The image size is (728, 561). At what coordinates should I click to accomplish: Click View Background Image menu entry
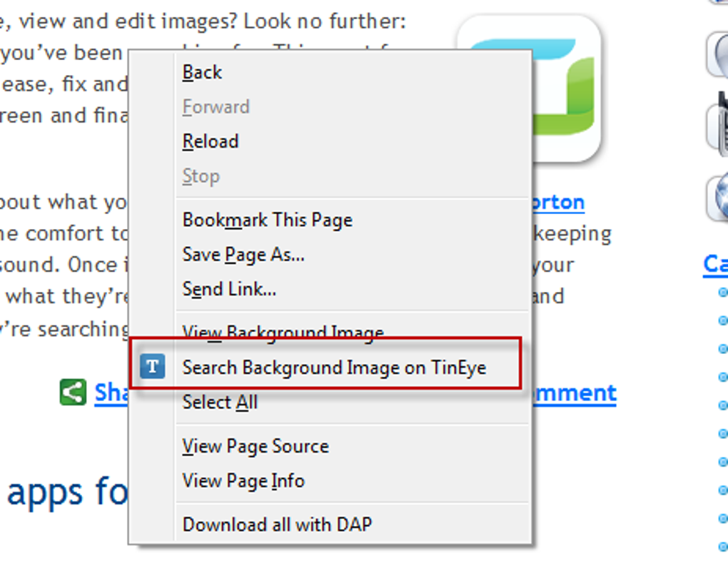[x=283, y=331]
